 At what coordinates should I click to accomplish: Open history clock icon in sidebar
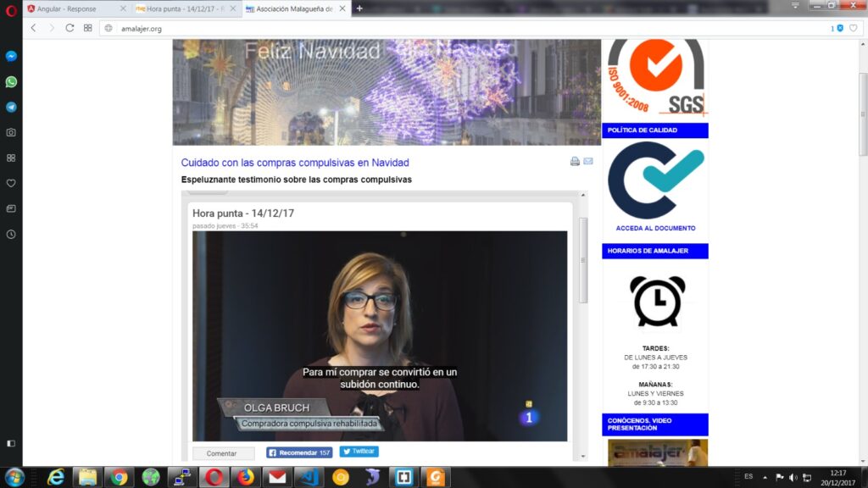click(11, 235)
